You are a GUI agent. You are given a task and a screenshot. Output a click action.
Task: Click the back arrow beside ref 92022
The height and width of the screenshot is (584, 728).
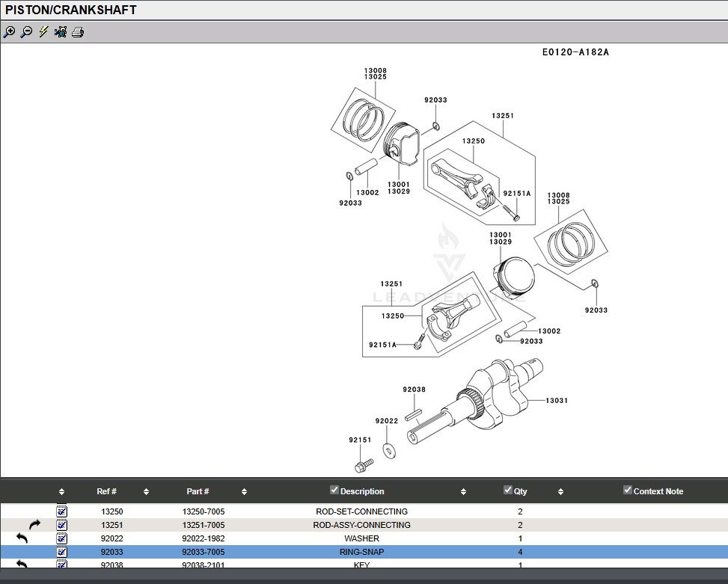click(x=22, y=538)
